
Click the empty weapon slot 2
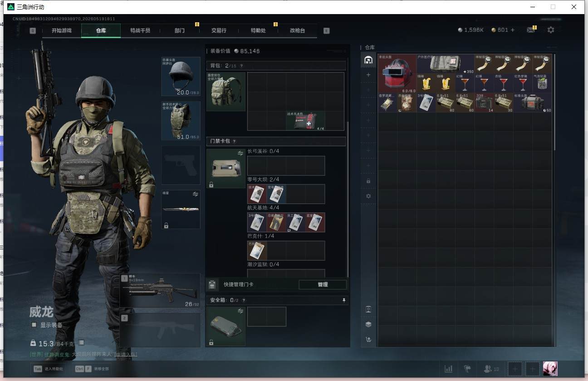(x=160, y=330)
